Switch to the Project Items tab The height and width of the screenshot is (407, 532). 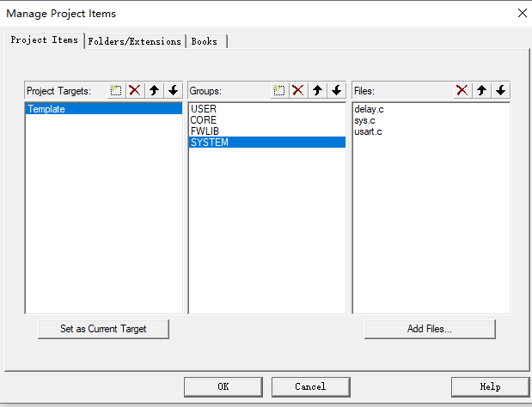coord(45,40)
